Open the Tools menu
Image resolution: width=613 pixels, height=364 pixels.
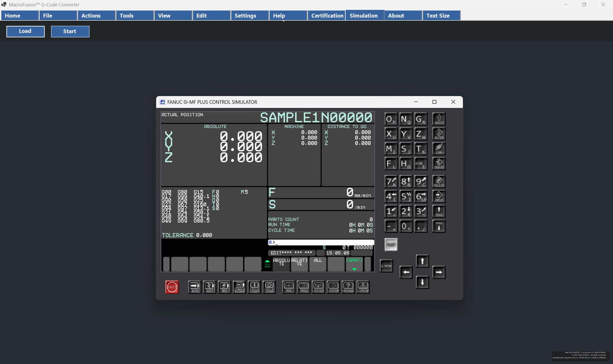[135, 16]
